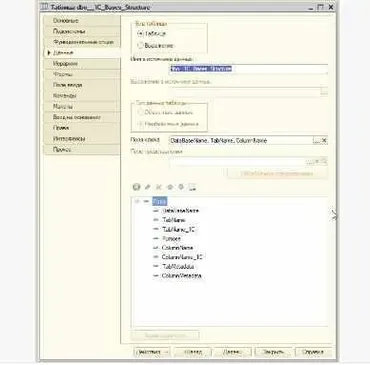Click the Далее button

tap(232, 352)
